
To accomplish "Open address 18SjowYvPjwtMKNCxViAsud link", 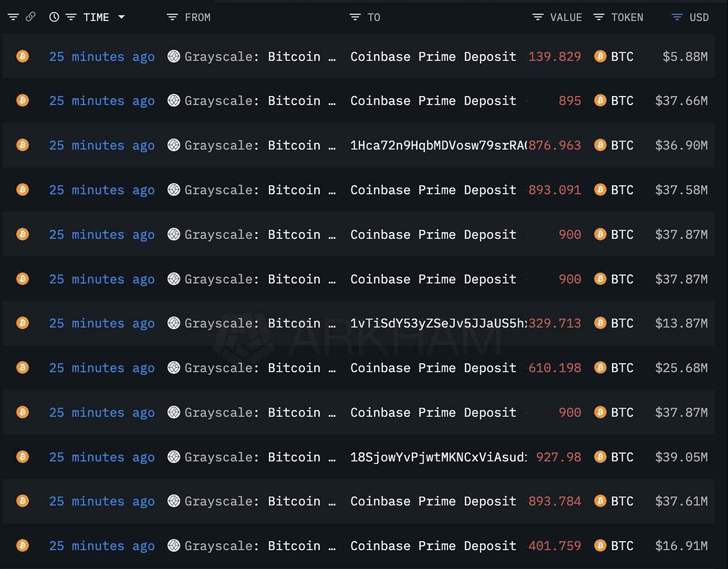I will pos(438,457).
